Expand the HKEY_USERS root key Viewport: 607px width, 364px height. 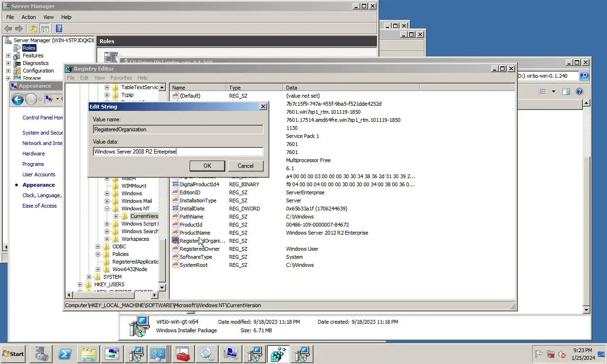[x=80, y=284]
